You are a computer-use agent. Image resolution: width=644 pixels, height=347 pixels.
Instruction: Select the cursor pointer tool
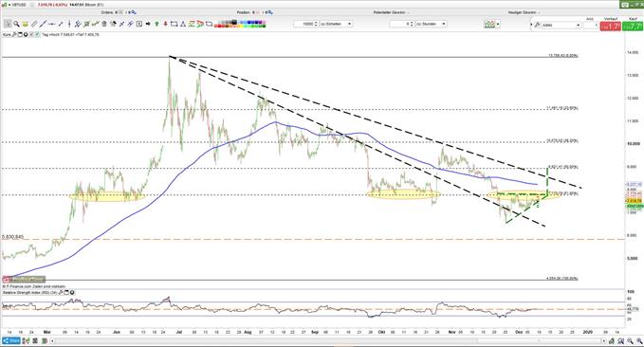(x=8, y=24)
